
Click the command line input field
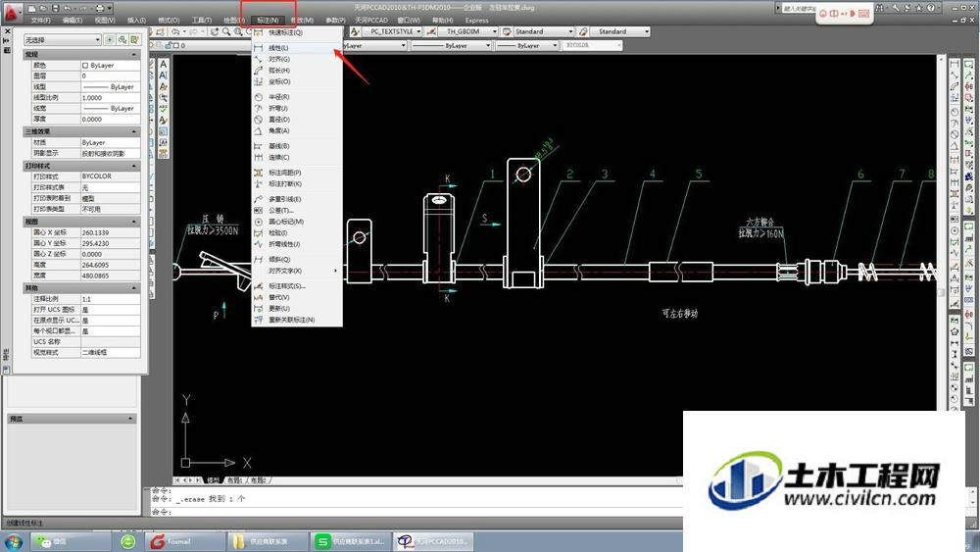tap(416, 512)
